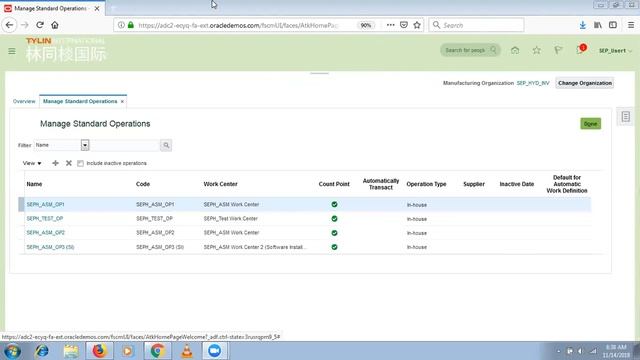Click the green Done button
The image size is (640, 360).
(590, 124)
